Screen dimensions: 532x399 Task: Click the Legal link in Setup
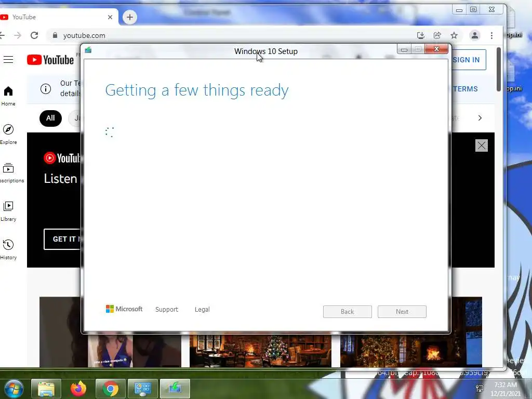point(202,310)
